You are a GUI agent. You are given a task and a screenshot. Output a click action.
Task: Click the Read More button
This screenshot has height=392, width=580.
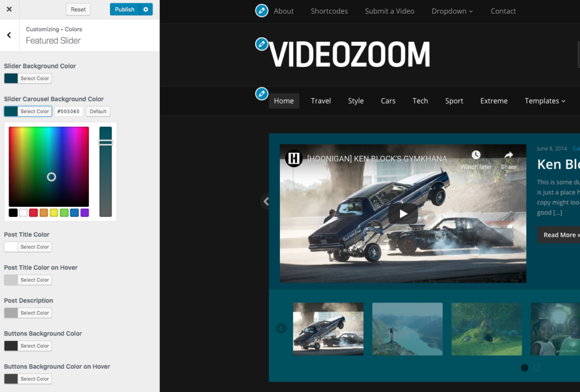558,235
